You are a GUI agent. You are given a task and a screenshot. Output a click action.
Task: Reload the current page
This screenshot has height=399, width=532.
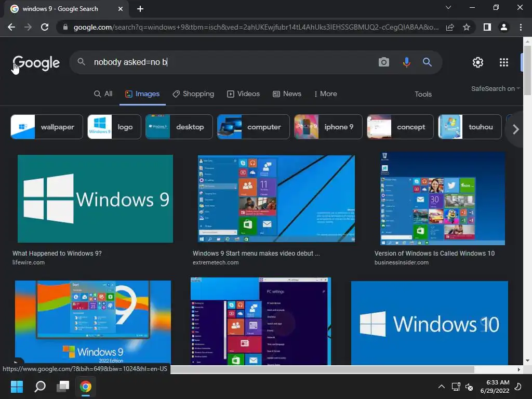coord(45,27)
